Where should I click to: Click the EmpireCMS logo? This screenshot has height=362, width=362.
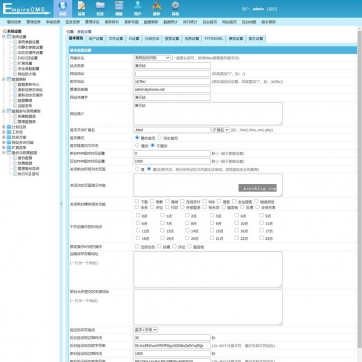26,9
